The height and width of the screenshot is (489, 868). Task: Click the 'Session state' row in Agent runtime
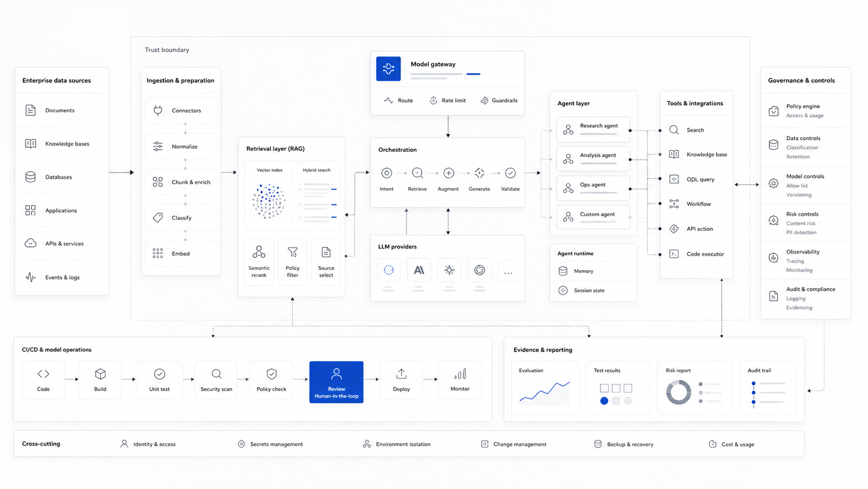coord(593,290)
